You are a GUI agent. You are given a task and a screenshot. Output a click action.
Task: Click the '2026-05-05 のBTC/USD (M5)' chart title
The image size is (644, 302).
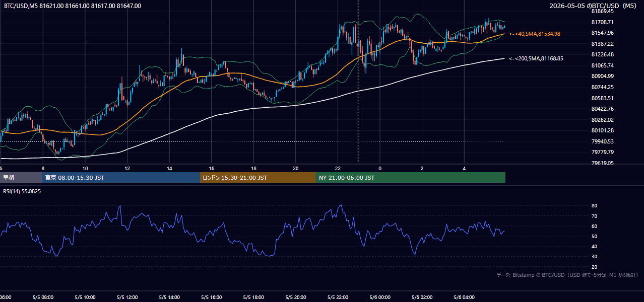593,6
